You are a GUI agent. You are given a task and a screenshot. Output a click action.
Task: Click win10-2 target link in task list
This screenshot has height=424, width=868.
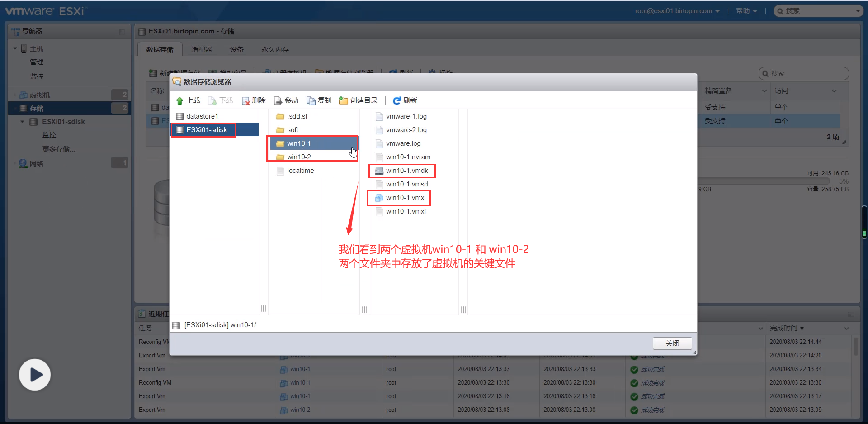(x=300, y=410)
